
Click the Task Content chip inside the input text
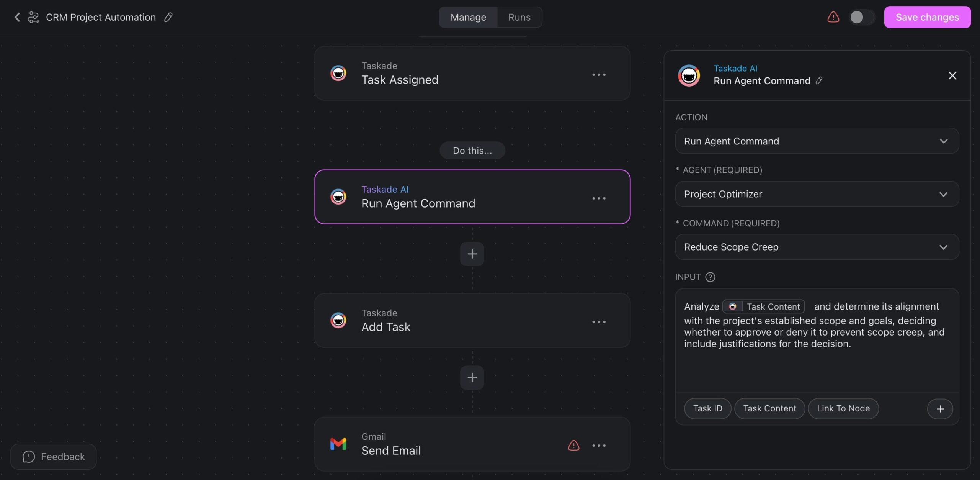pos(764,306)
